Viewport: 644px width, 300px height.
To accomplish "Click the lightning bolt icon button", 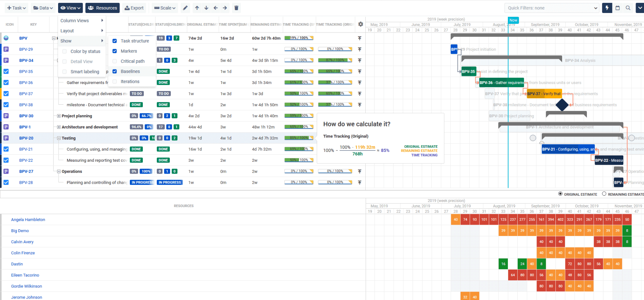I will click(607, 8).
